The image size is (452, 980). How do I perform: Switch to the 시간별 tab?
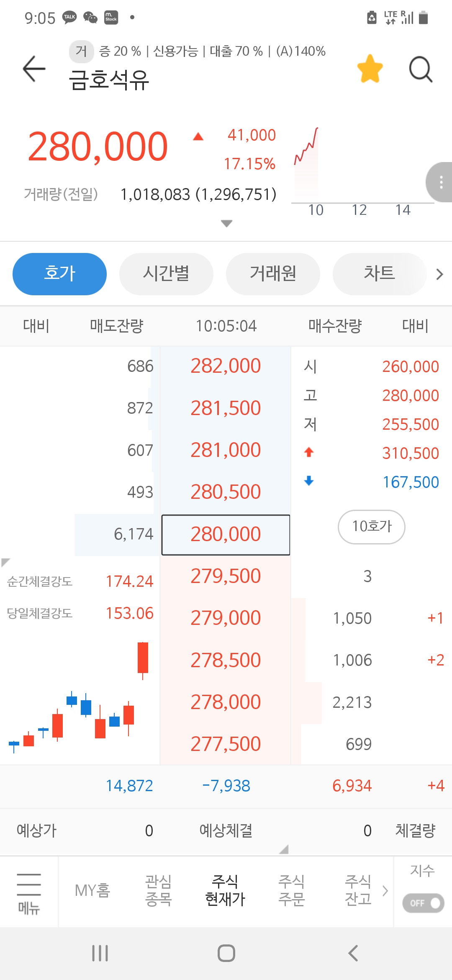[166, 274]
